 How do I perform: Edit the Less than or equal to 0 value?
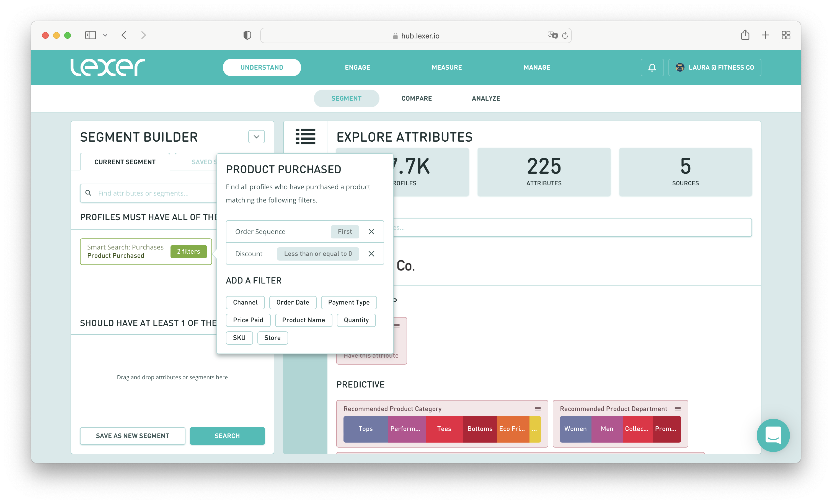point(318,254)
